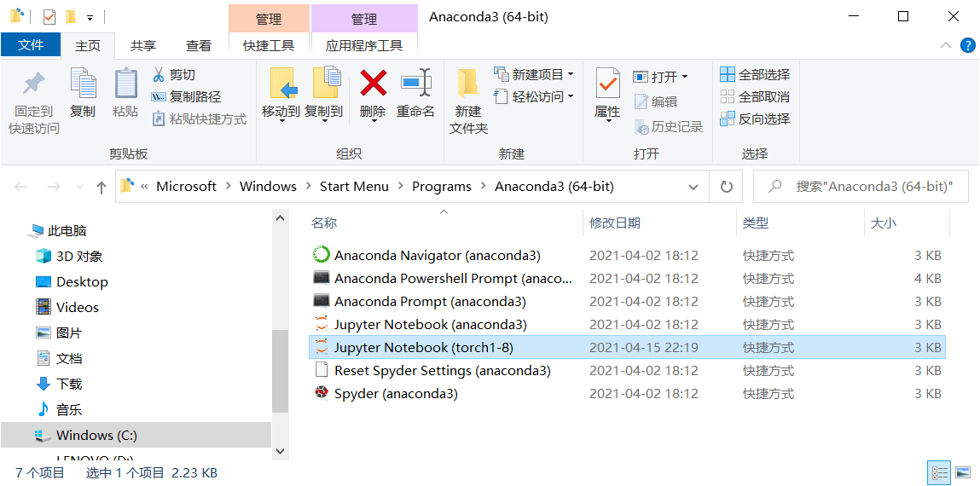Click Microsoft in the address breadcrumb
The height and width of the screenshot is (486, 980).
point(186,186)
